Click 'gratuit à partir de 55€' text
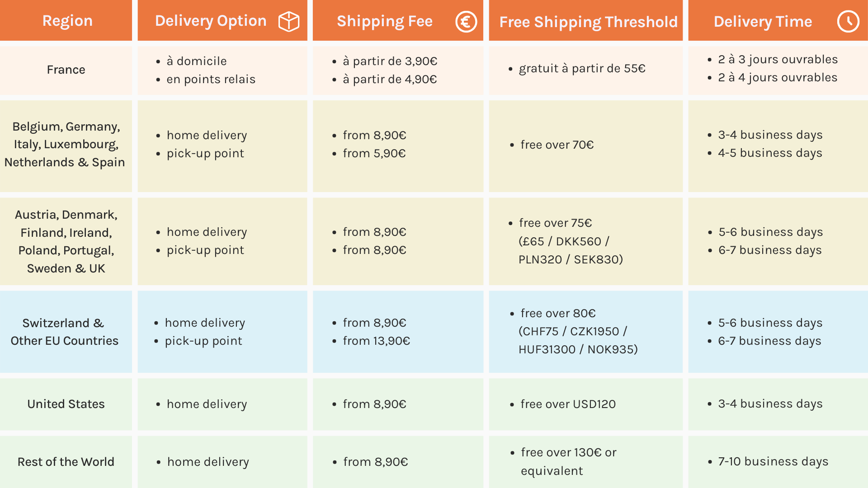Screen dimensions: 868x488 pos(582,68)
